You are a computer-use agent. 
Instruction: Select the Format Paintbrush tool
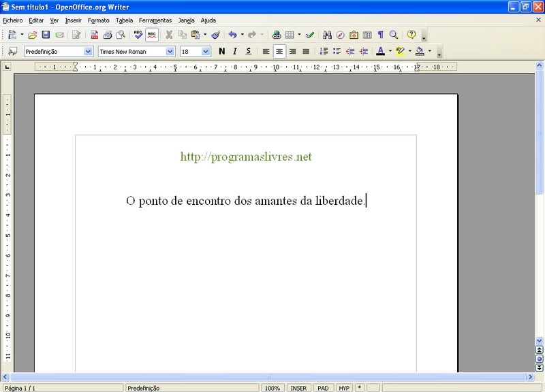tap(215, 33)
